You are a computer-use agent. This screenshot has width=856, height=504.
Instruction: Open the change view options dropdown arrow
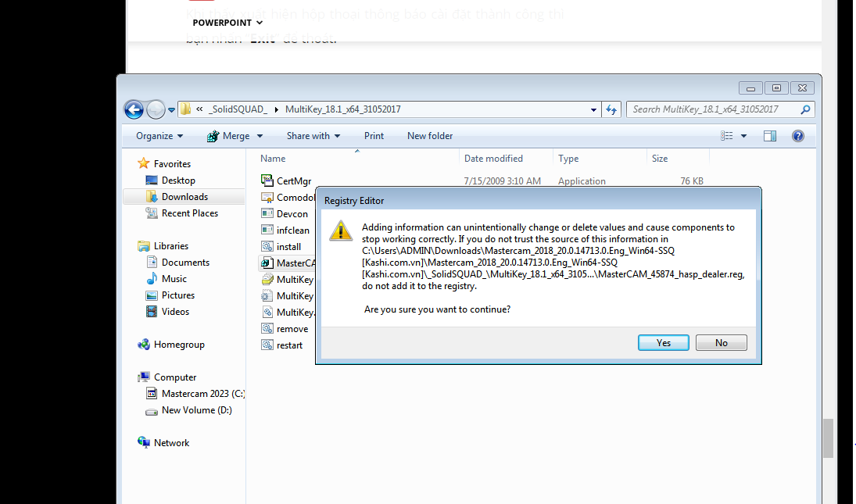coord(743,136)
